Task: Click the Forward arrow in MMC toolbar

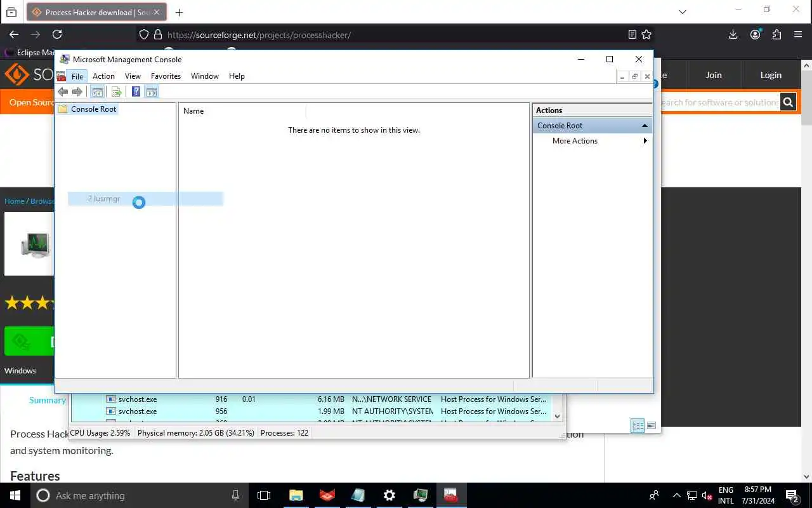Action: coord(77,92)
